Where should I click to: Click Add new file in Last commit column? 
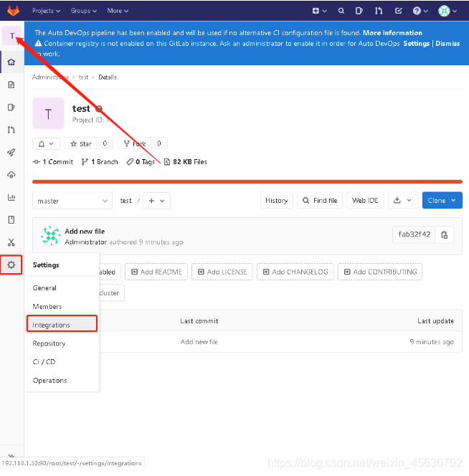click(x=199, y=342)
